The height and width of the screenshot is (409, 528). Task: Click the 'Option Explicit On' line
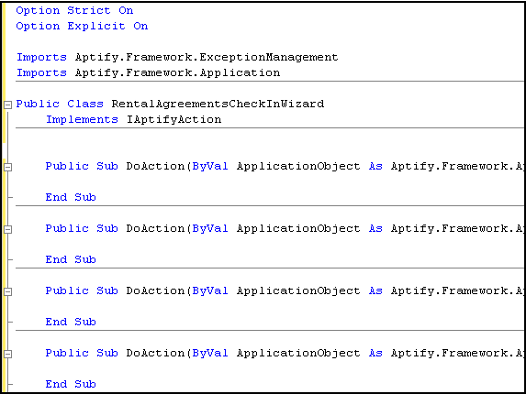click(82, 26)
